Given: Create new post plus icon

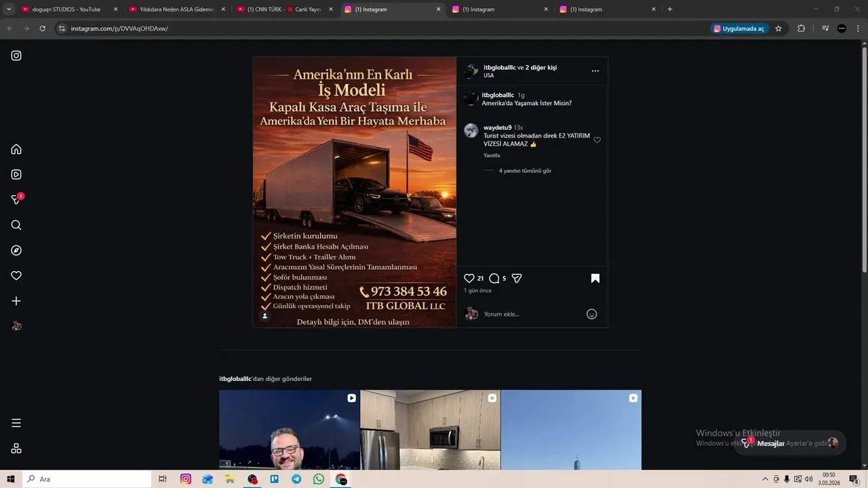Looking at the screenshot, I should pyautogui.click(x=16, y=301).
